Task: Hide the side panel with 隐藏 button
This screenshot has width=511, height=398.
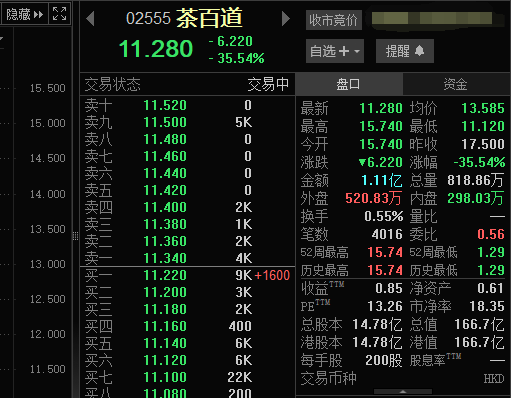Action: [25, 14]
